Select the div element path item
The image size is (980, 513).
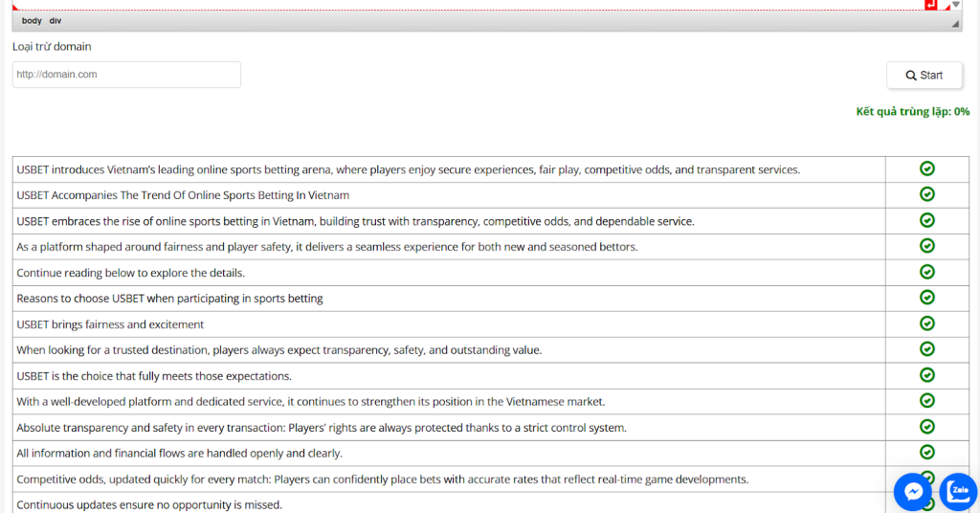[x=56, y=21]
